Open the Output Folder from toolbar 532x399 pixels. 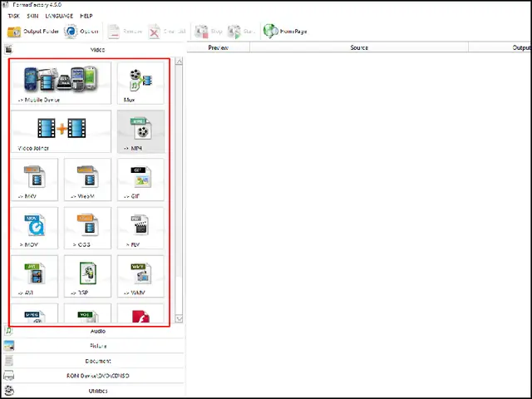point(33,32)
